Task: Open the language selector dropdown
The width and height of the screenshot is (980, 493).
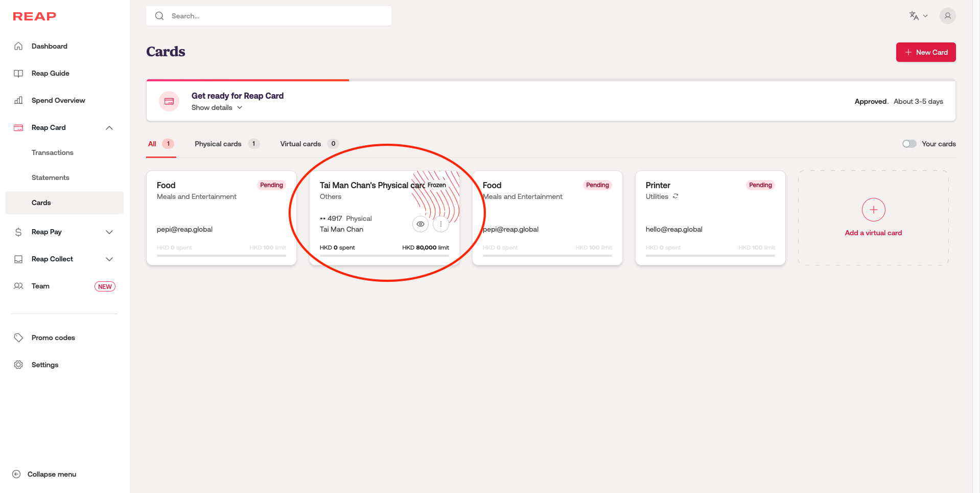Action: (918, 16)
